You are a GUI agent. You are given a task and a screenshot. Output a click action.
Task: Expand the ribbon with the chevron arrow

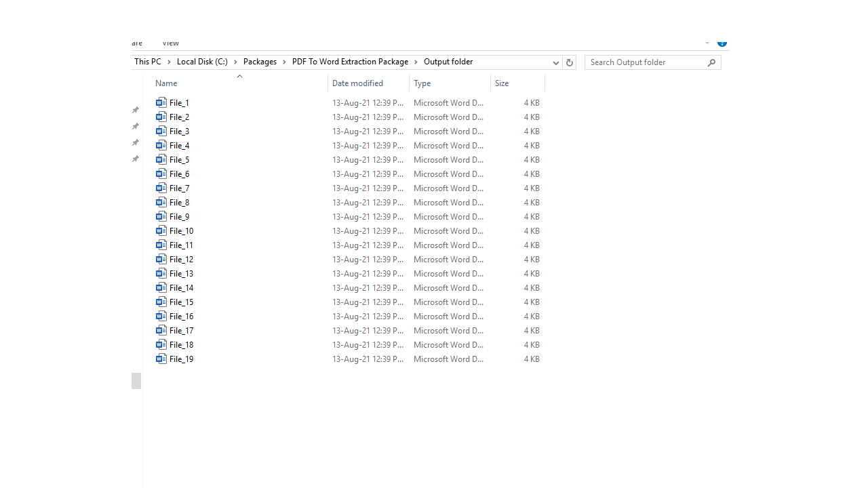coord(707,43)
